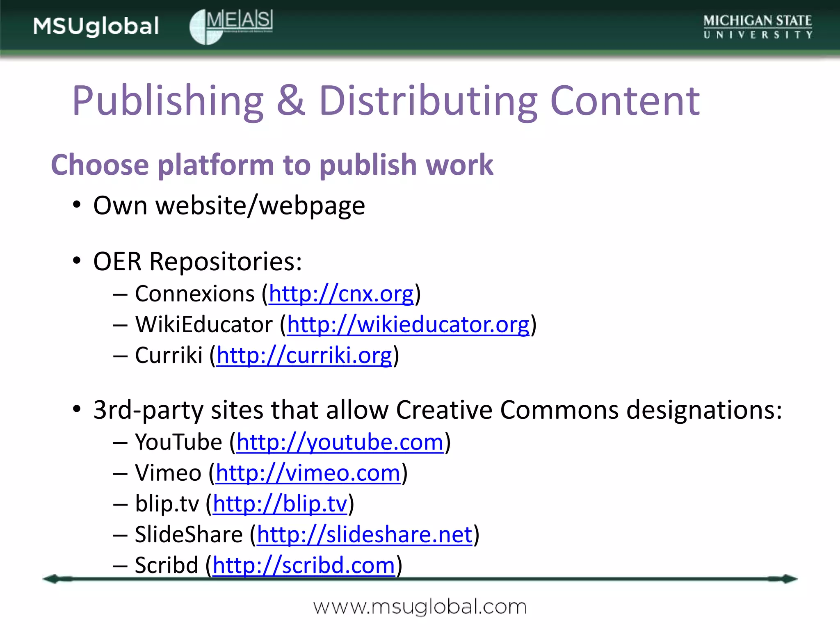Click the word 'Connexions' in the list
Viewport: 840px width, 630px height.
195,294
